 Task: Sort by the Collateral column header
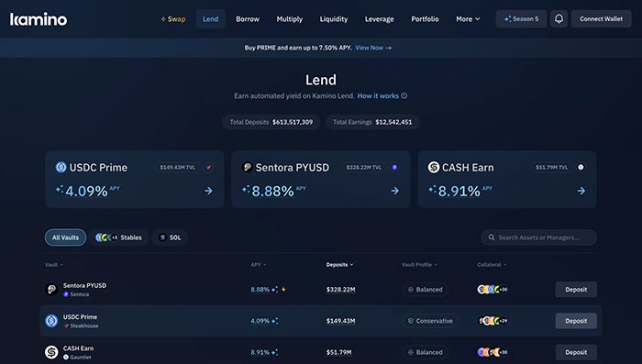click(x=492, y=264)
